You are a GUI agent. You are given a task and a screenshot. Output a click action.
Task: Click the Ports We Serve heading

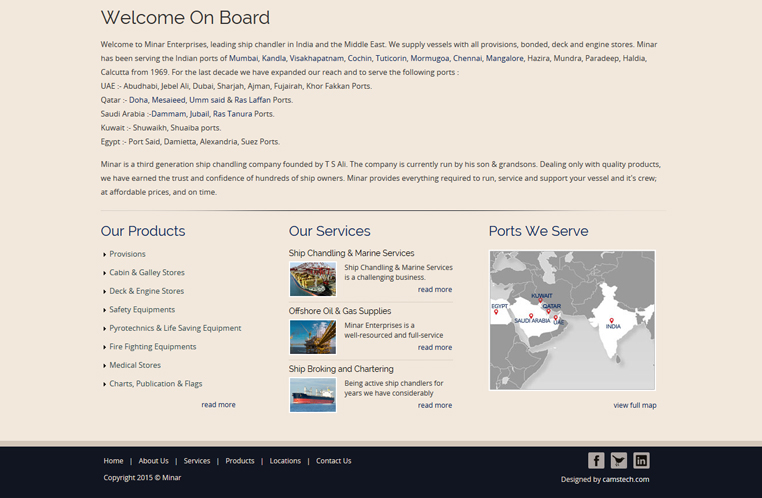538,231
